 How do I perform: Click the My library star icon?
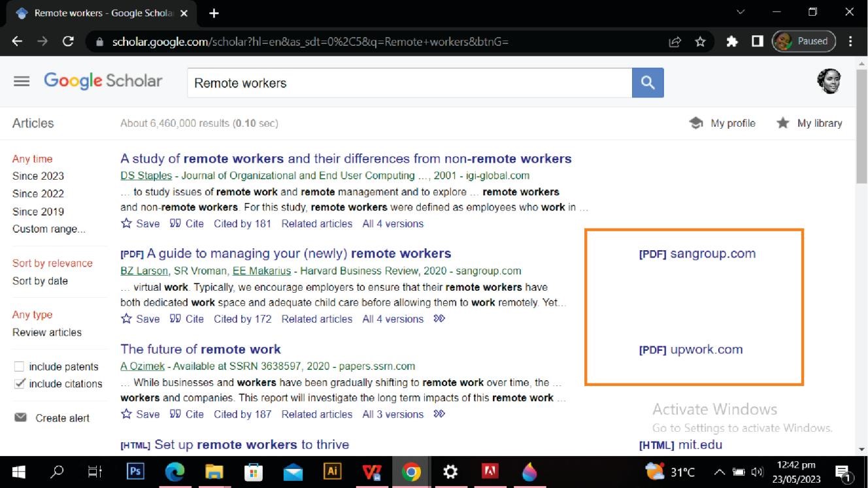(782, 123)
